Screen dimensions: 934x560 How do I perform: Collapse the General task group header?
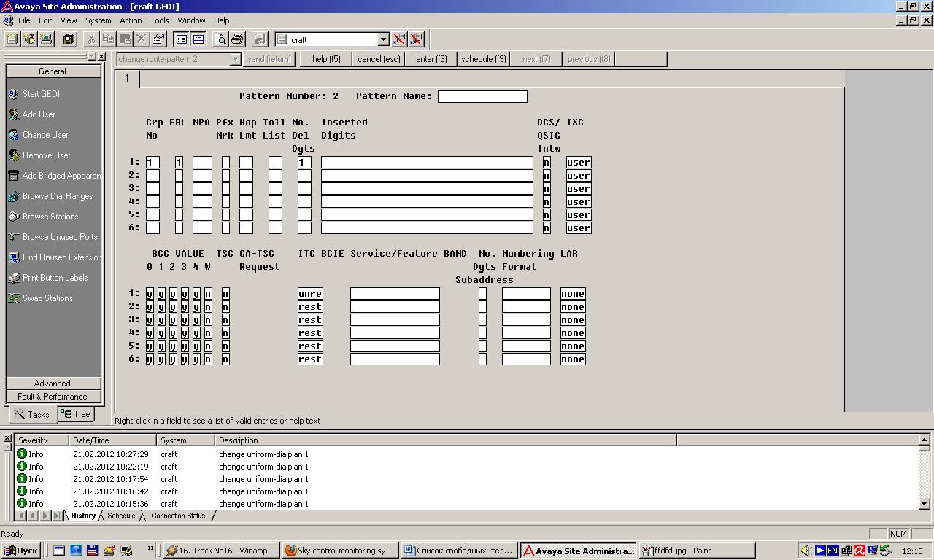[x=53, y=71]
